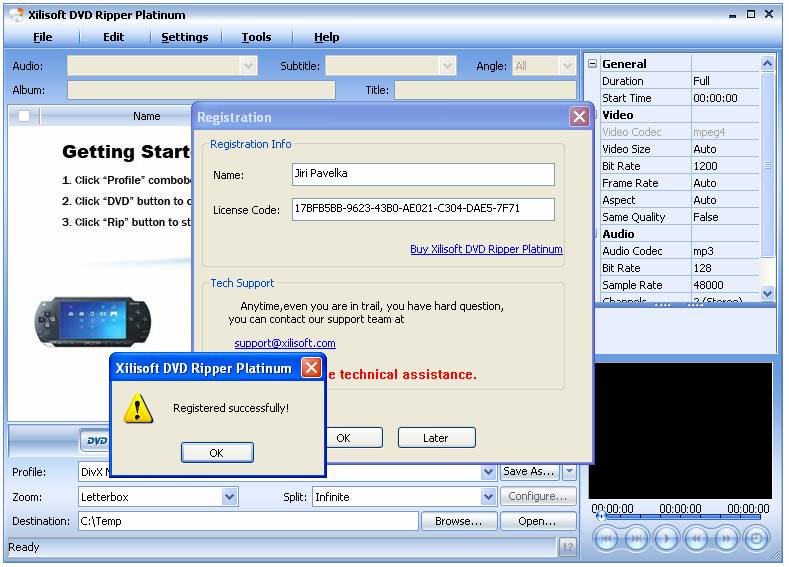Click the Destination path input field
789x567 pixels.
(247, 521)
